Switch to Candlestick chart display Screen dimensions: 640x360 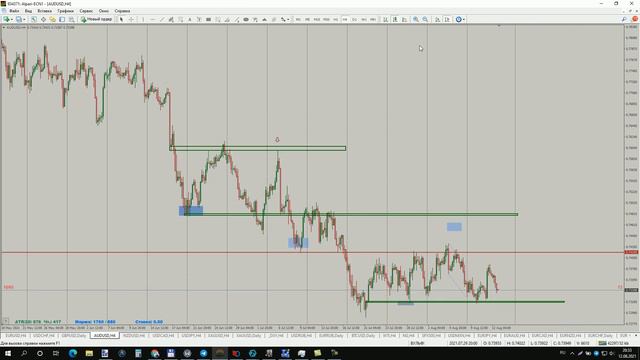pos(395,19)
